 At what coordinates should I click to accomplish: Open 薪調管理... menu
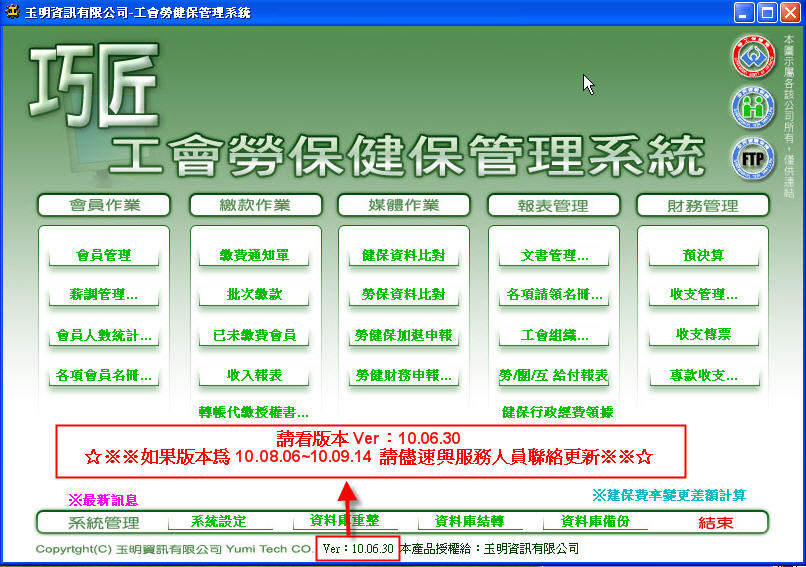104,295
